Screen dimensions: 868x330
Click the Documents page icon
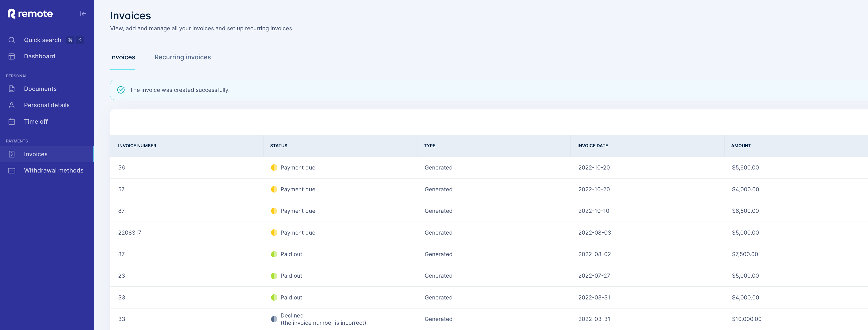[12, 89]
